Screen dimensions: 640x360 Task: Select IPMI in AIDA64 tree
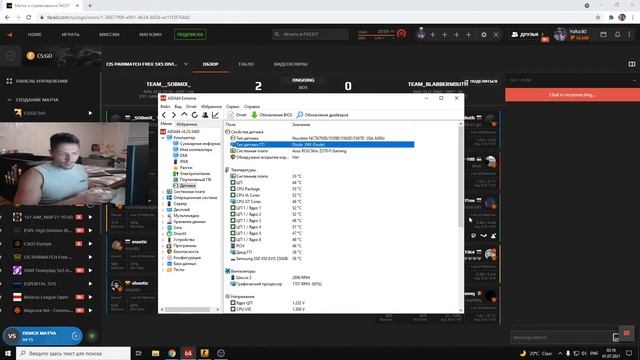[x=180, y=162]
